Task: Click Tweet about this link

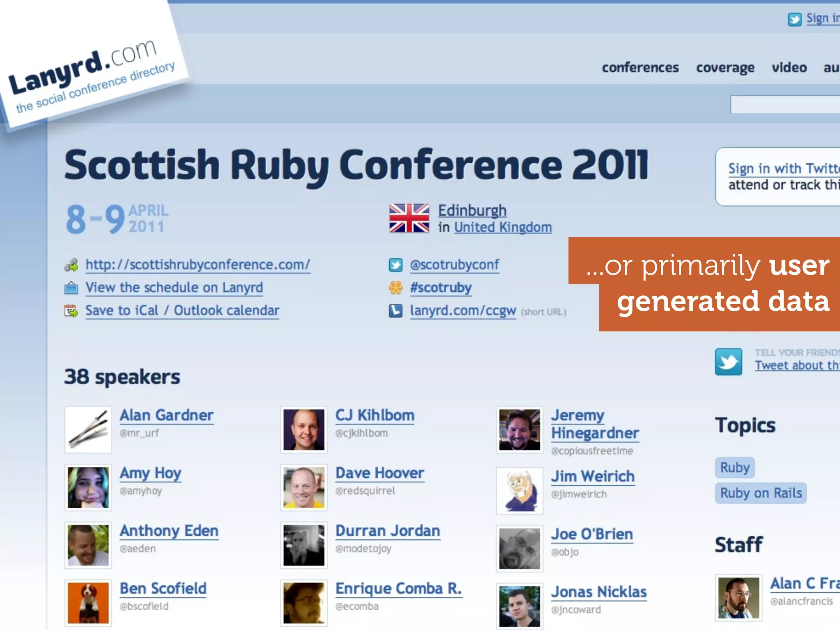Action: [x=797, y=365]
